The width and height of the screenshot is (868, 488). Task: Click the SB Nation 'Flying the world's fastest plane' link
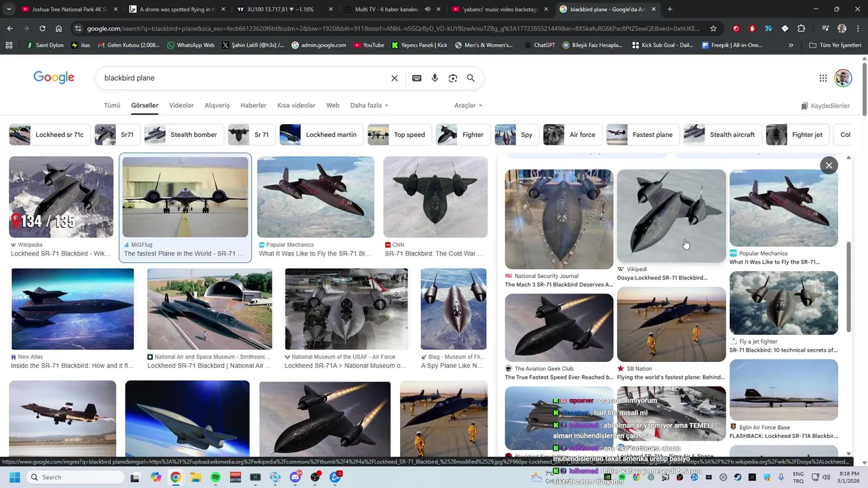point(671,378)
